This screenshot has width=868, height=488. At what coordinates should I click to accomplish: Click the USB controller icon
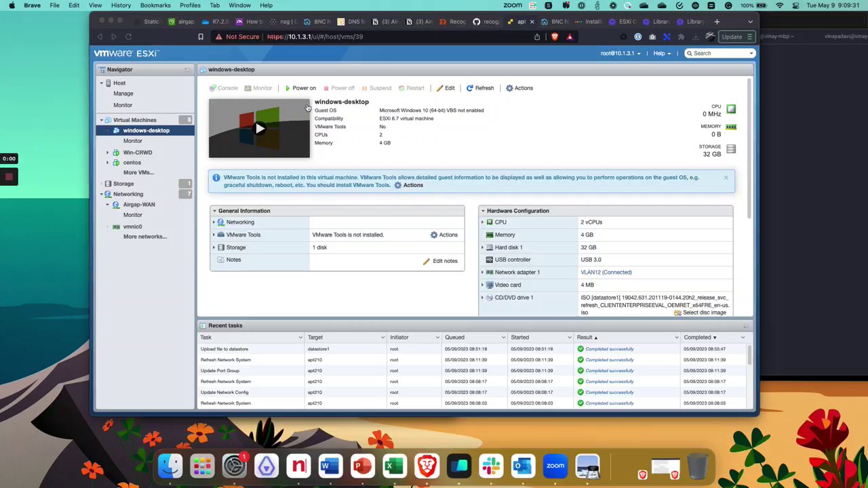pos(490,260)
